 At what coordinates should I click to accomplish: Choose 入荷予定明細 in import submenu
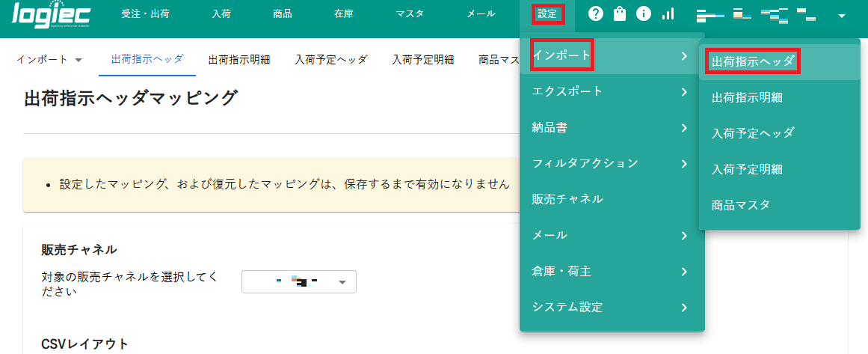pos(780,169)
